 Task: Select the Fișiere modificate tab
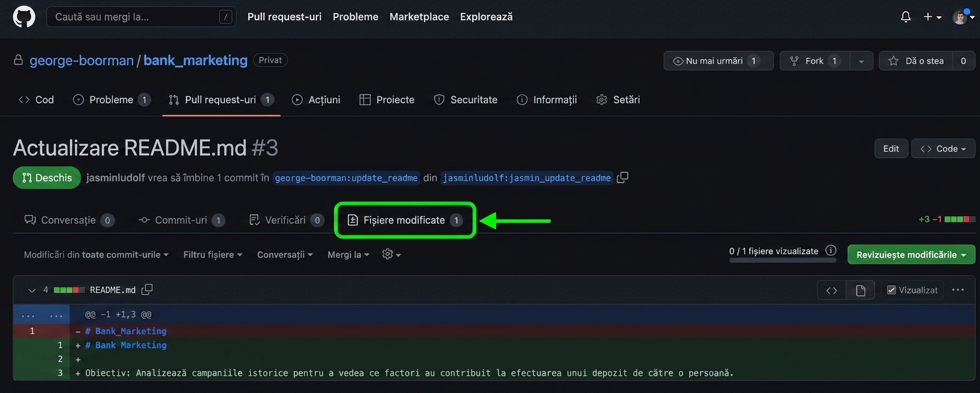click(x=405, y=220)
